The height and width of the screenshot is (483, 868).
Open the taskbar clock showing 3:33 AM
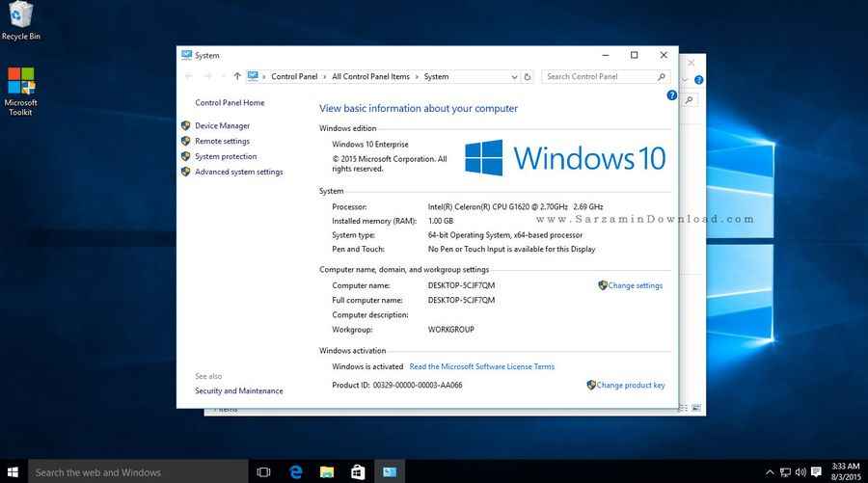click(x=845, y=471)
